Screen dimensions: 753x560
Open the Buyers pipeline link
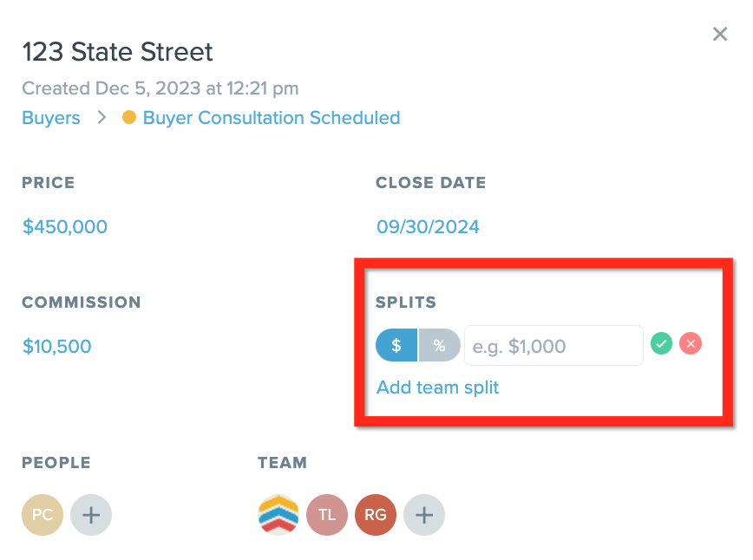51,118
